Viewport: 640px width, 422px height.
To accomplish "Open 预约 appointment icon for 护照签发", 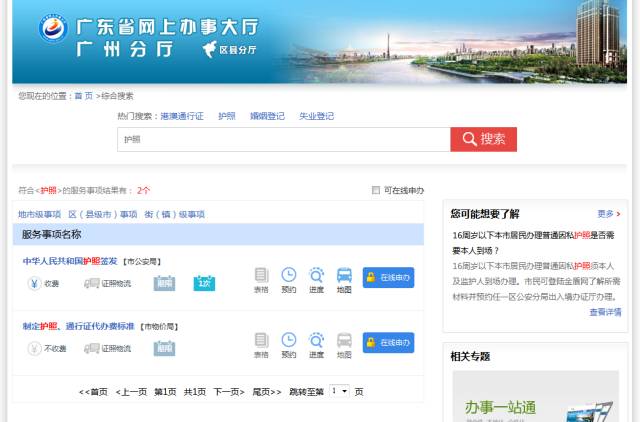I will [x=288, y=279].
